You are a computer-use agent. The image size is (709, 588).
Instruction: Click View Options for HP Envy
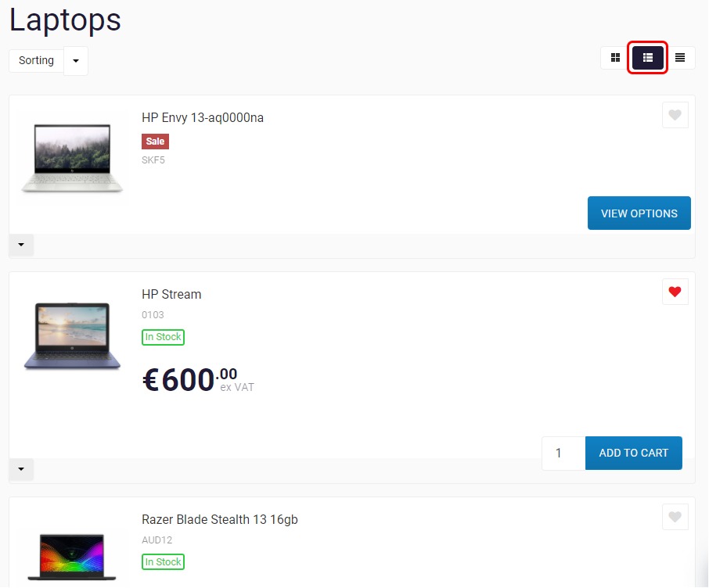click(639, 213)
